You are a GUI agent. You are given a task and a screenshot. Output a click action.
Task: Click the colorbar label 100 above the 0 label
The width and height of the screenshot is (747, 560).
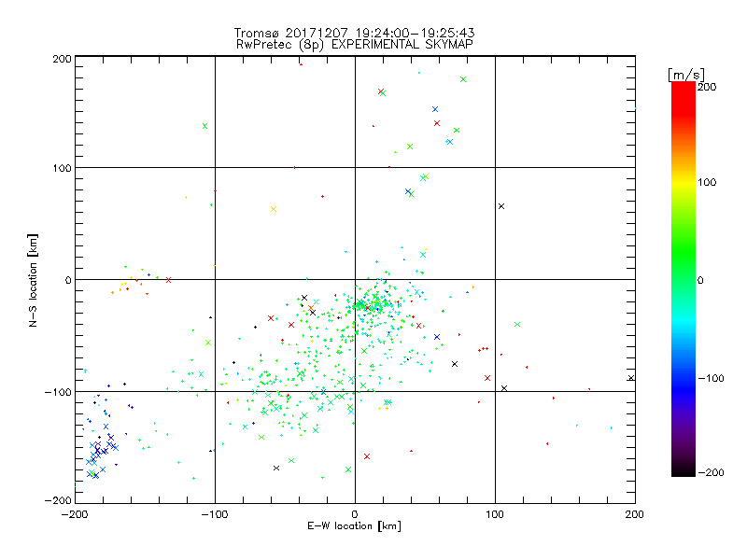coord(707,182)
